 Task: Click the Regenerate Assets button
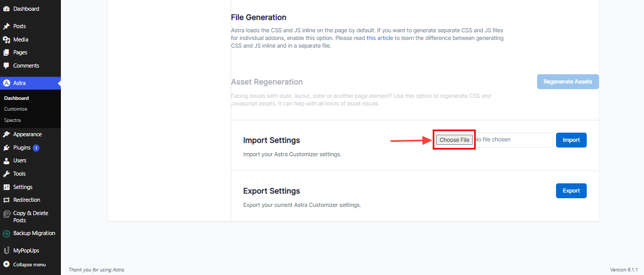[568, 81]
